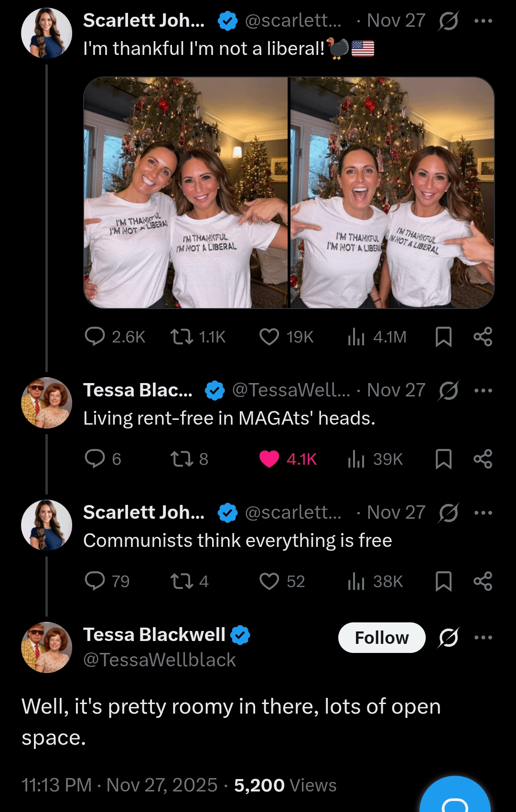The width and height of the screenshot is (516, 812).
Task: Share the 'Communists think everything is free' post
Action: point(483,581)
